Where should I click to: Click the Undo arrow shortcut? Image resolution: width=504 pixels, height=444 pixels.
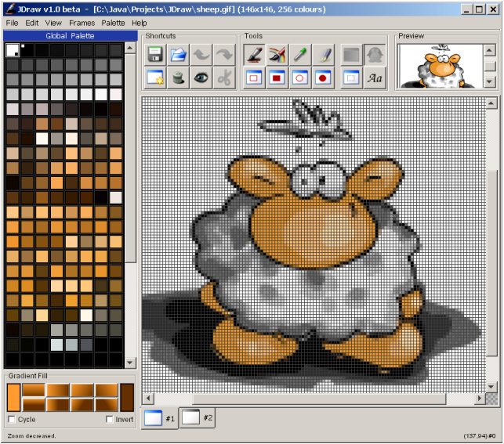pyautogui.click(x=201, y=55)
